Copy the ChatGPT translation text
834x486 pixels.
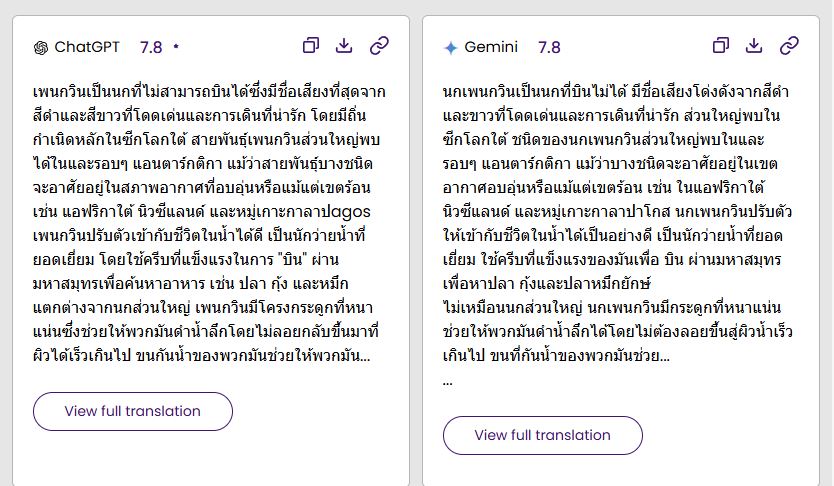click(x=311, y=45)
